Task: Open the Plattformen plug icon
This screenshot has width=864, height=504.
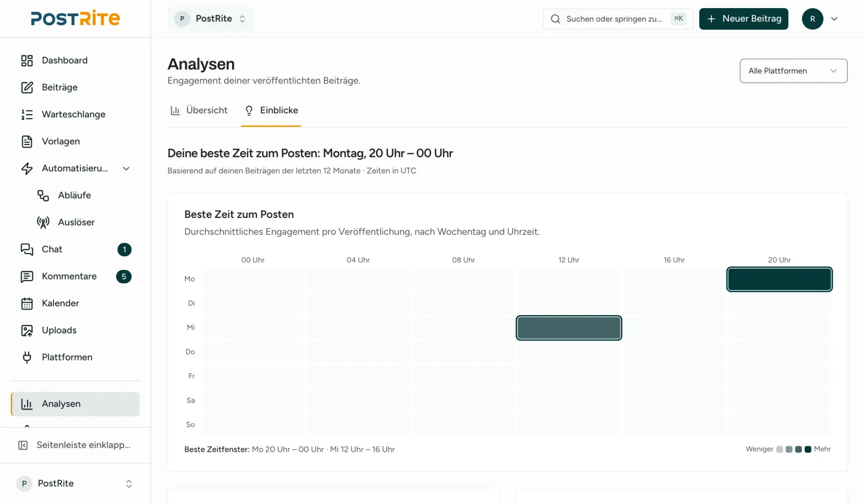Action: (27, 357)
